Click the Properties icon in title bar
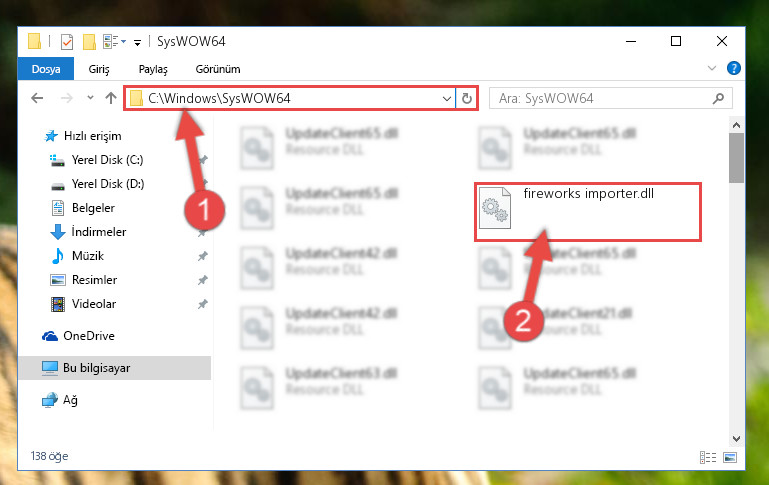The image size is (769, 485). coord(67,42)
